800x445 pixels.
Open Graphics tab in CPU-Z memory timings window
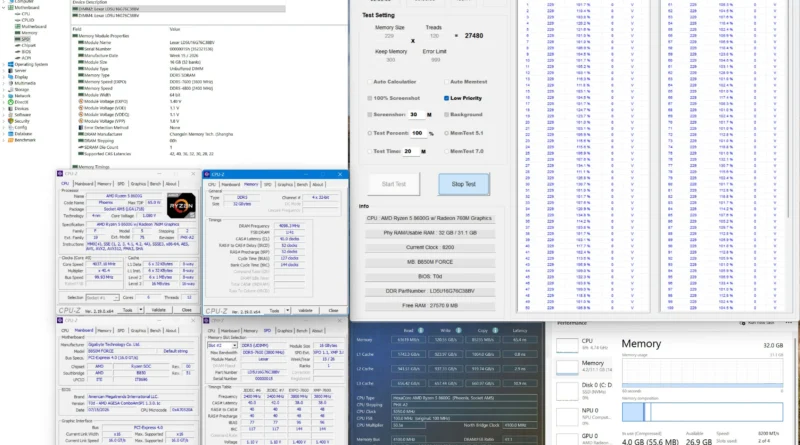pyautogui.click(x=285, y=184)
